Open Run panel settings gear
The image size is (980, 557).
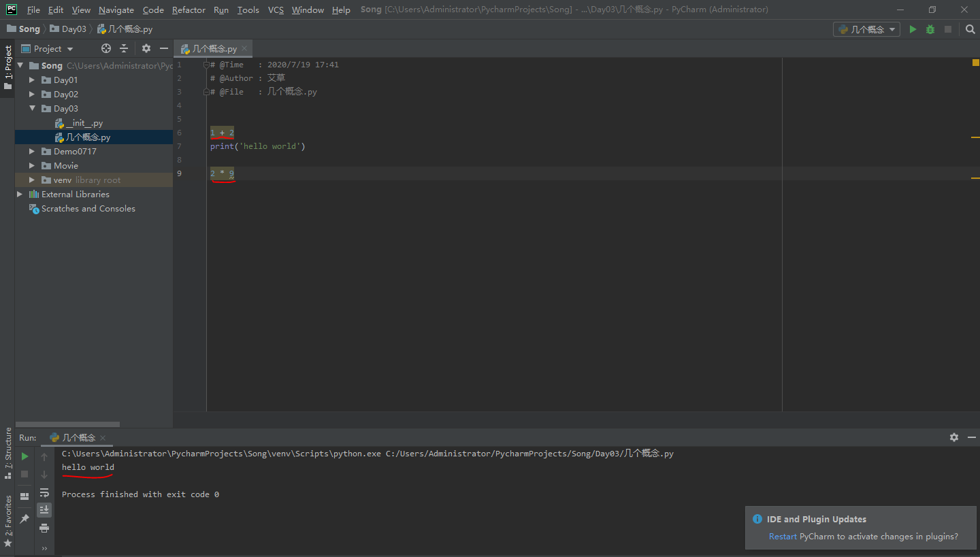click(x=954, y=437)
